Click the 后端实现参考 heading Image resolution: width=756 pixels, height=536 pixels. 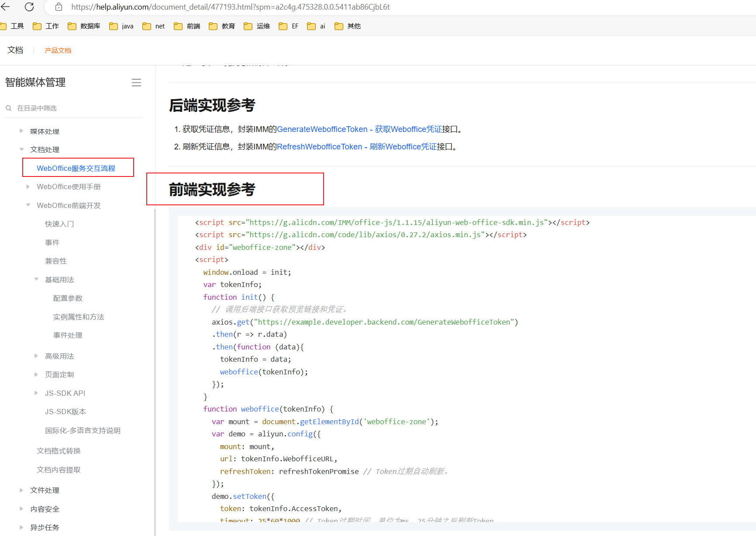pos(212,105)
